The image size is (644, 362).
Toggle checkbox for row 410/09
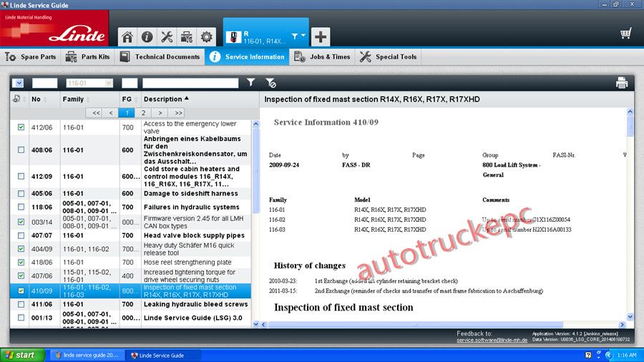tap(21, 290)
